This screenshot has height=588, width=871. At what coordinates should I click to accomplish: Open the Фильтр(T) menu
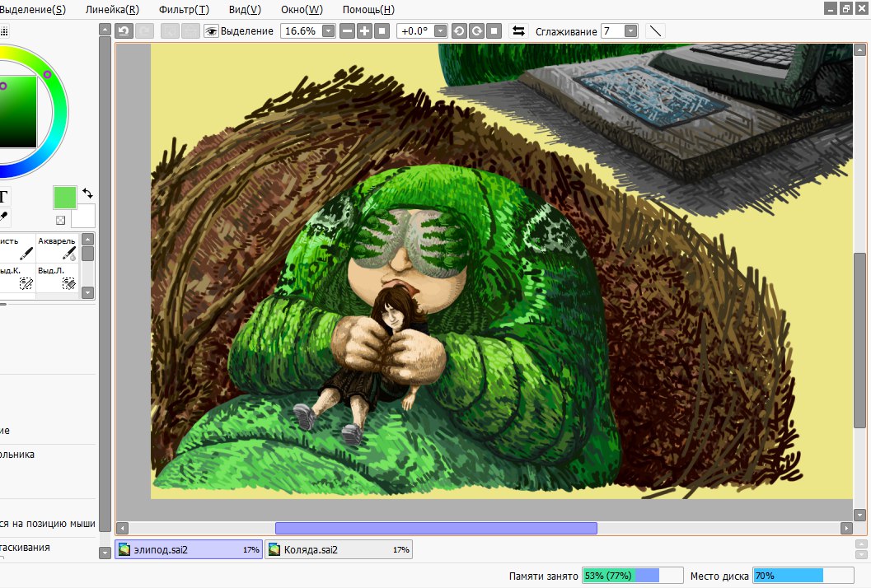tap(184, 9)
